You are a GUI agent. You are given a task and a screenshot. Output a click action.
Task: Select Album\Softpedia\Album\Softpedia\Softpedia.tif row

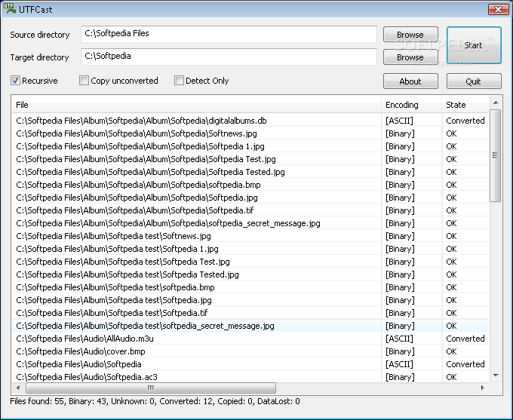tap(250, 210)
